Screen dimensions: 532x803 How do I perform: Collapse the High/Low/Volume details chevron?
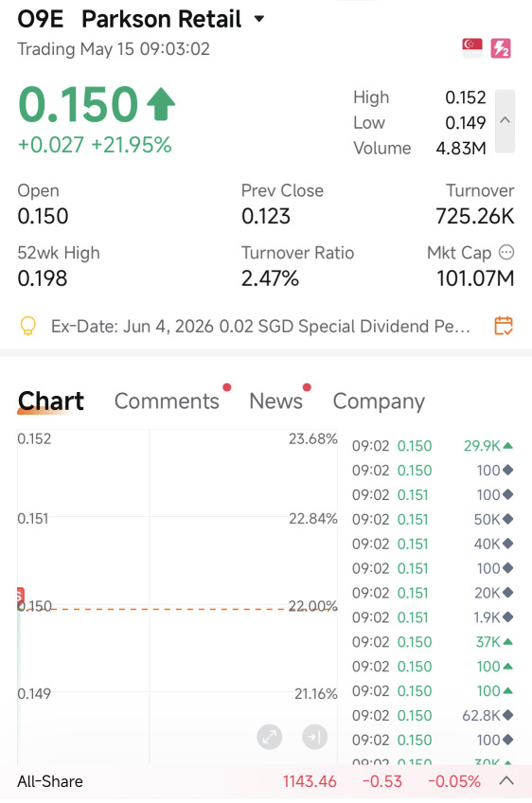point(505,121)
